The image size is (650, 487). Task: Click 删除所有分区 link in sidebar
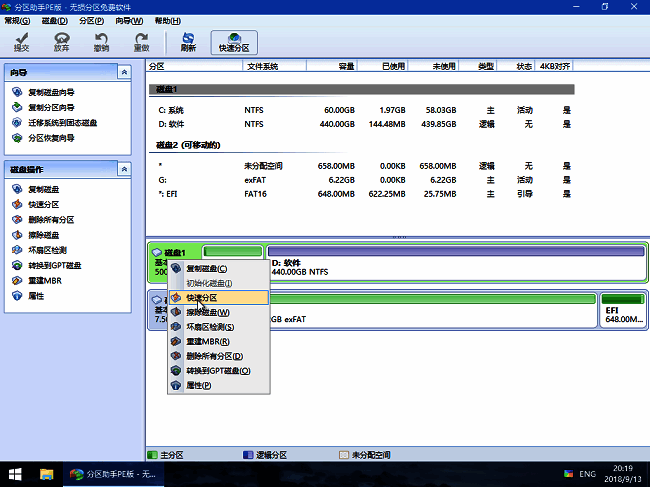(x=50, y=219)
